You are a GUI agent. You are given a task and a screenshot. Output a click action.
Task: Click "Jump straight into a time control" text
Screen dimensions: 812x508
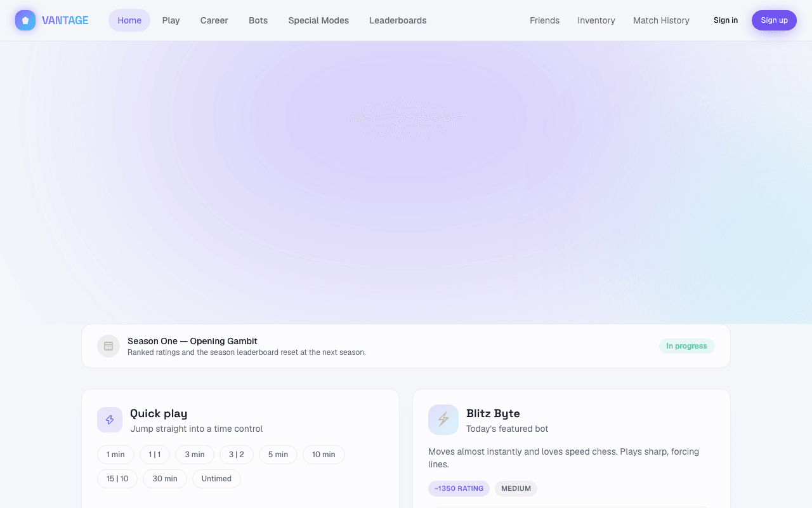tap(197, 429)
